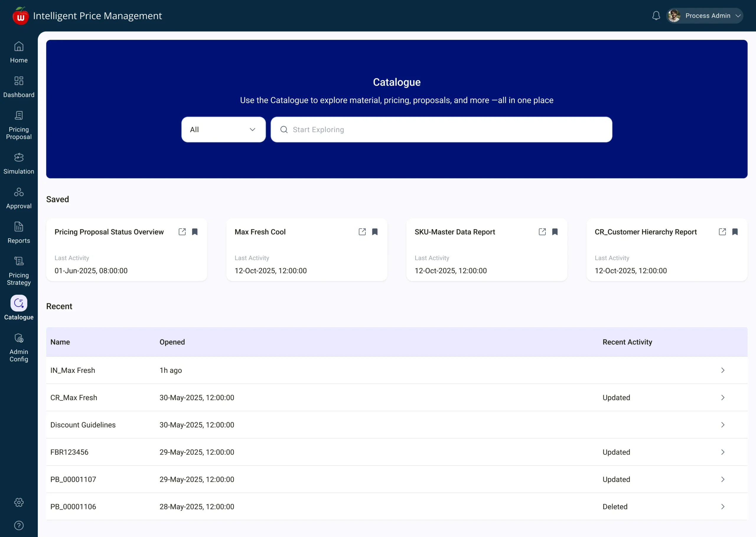Viewport: 756px width, 537px height.
Task: Click the Intelligent Price Management apple logo
Action: (20, 16)
